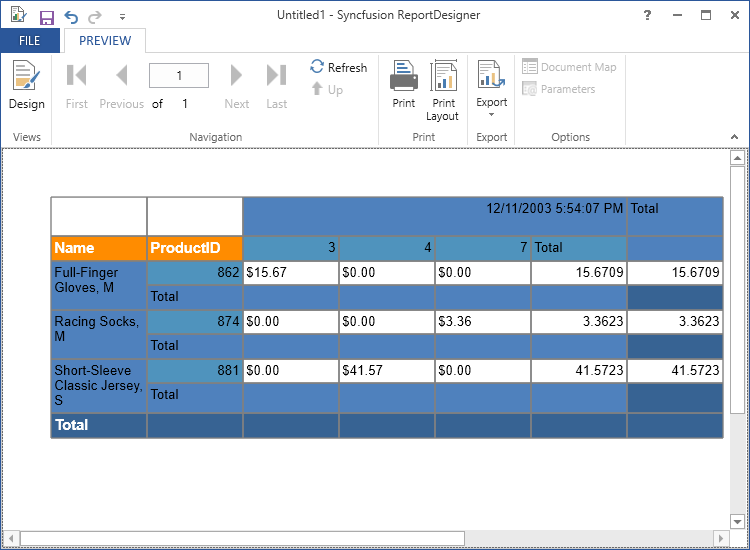Viewport: 750px width, 550px height.
Task: Click the vertical scrollbar thumb
Action: (x=737, y=290)
